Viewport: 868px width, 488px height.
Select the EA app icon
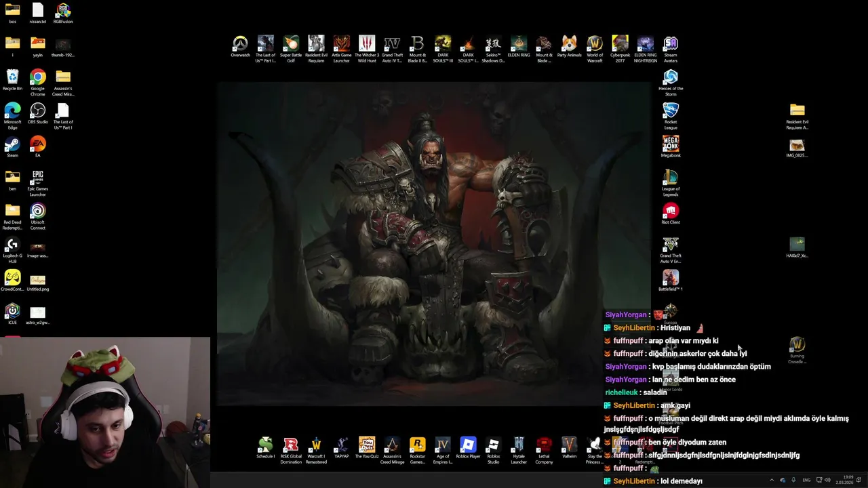pyautogui.click(x=38, y=146)
